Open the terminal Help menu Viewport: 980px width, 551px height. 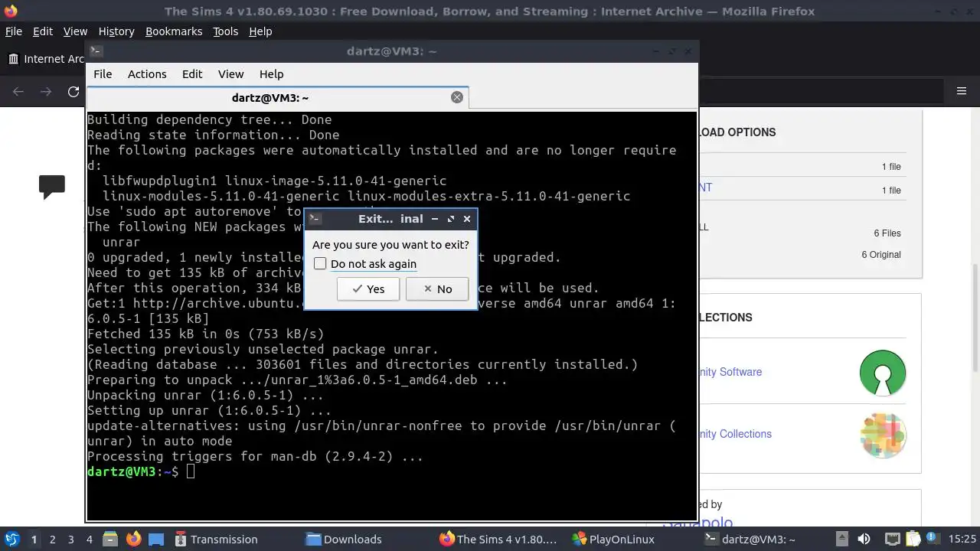point(272,74)
